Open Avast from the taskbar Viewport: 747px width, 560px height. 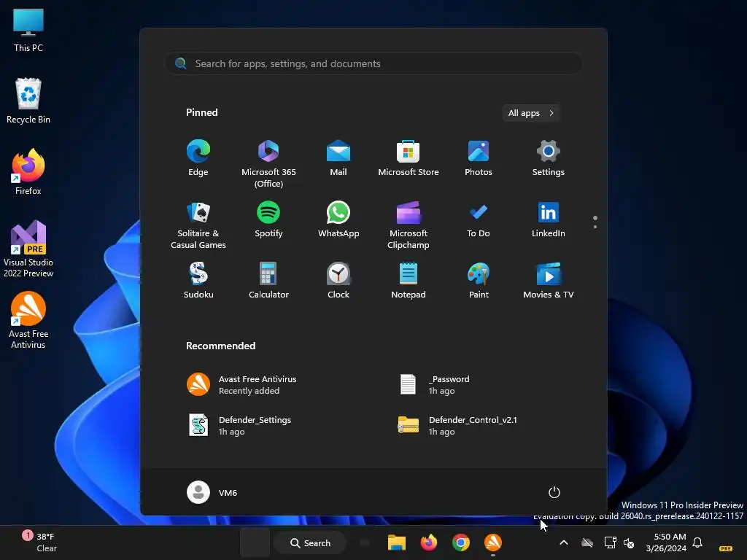(493, 542)
